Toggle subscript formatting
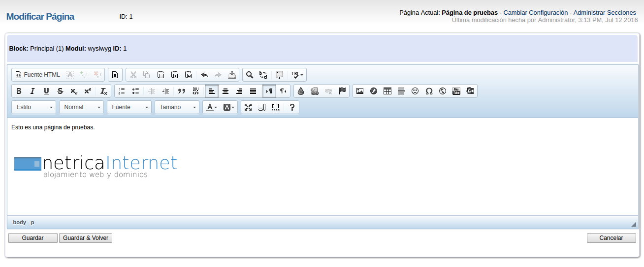The height and width of the screenshot is (267, 644). (74, 91)
